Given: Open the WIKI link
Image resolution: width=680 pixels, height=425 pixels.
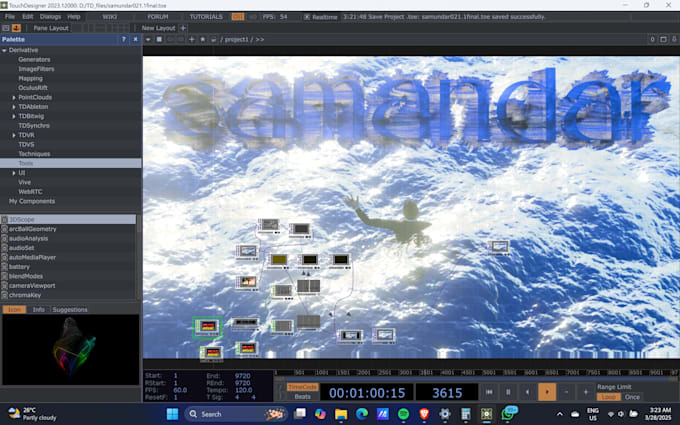Looking at the screenshot, I should point(110,16).
